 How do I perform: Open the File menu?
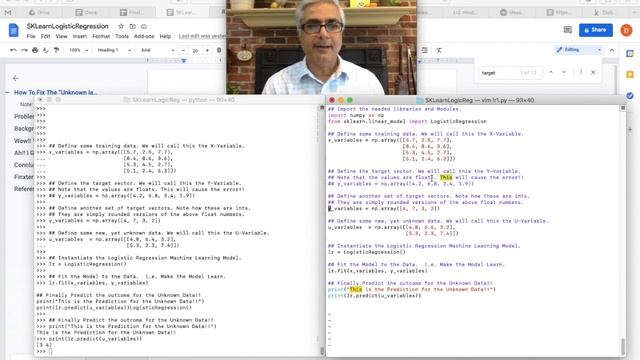point(31,36)
